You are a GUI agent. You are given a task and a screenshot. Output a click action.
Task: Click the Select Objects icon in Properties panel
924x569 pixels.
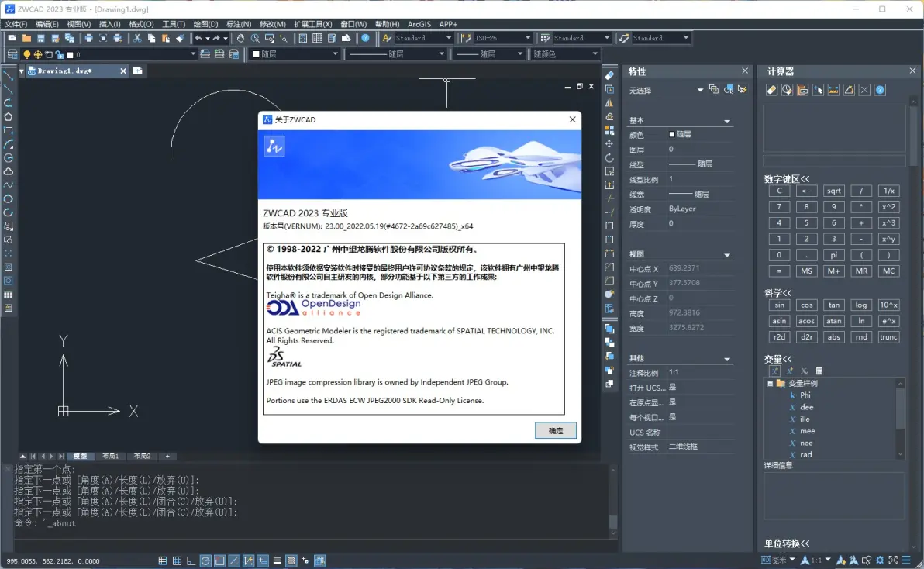[x=729, y=89]
